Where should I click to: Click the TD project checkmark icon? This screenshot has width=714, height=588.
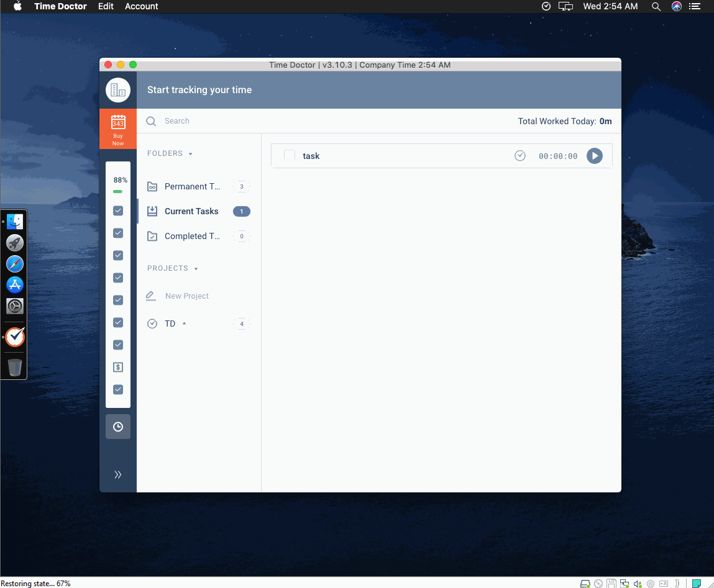[152, 323]
